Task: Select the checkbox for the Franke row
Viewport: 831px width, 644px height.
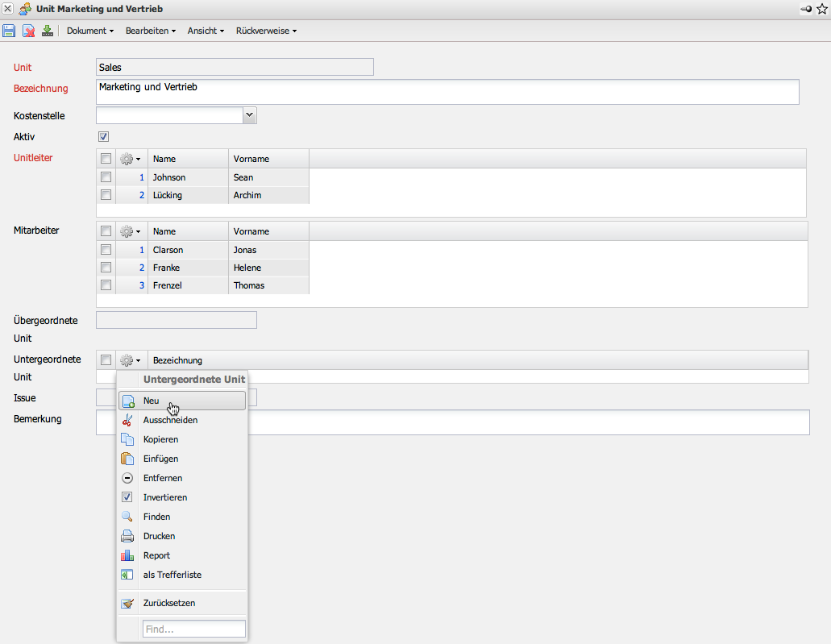Action: pos(106,268)
